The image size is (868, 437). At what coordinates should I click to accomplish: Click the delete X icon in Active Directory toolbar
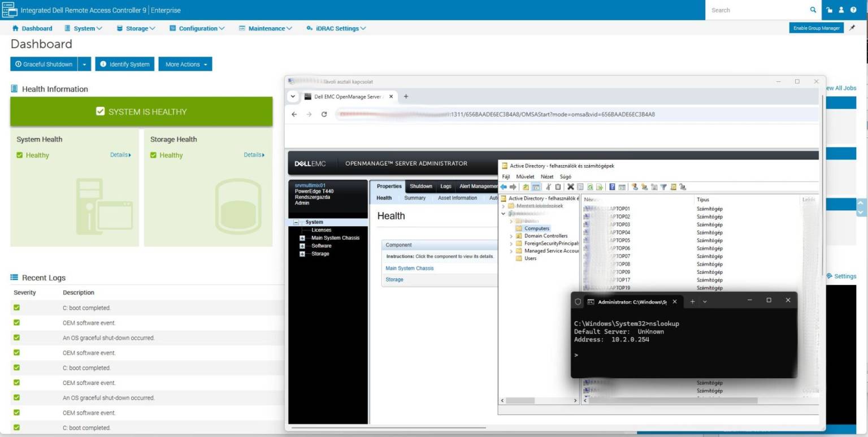(x=571, y=187)
